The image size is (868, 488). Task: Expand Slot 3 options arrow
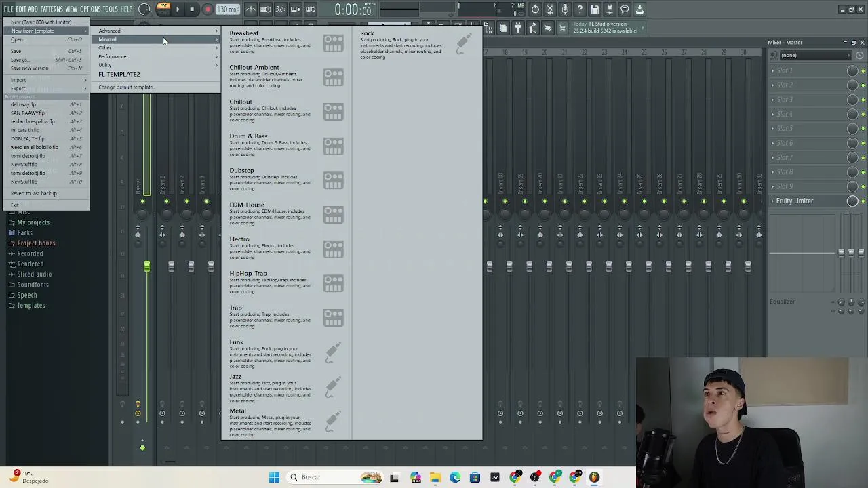point(772,100)
